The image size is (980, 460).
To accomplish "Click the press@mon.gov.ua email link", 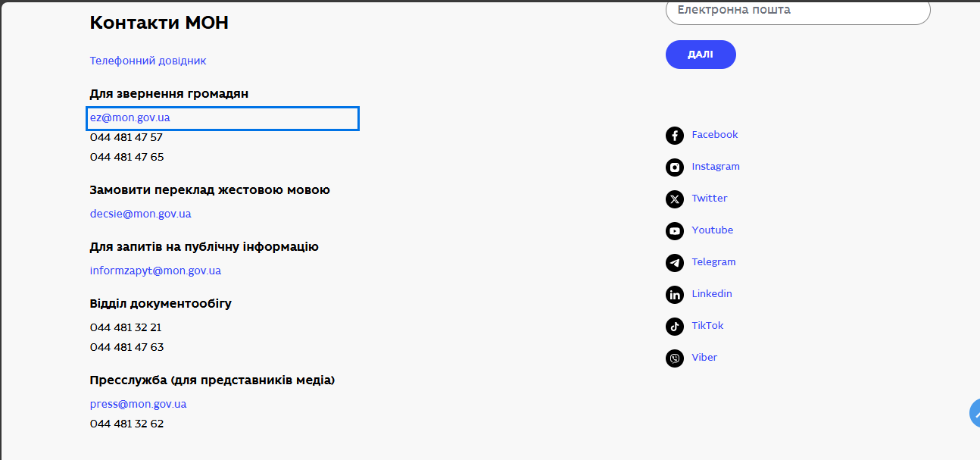I will (x=138, y=404).
